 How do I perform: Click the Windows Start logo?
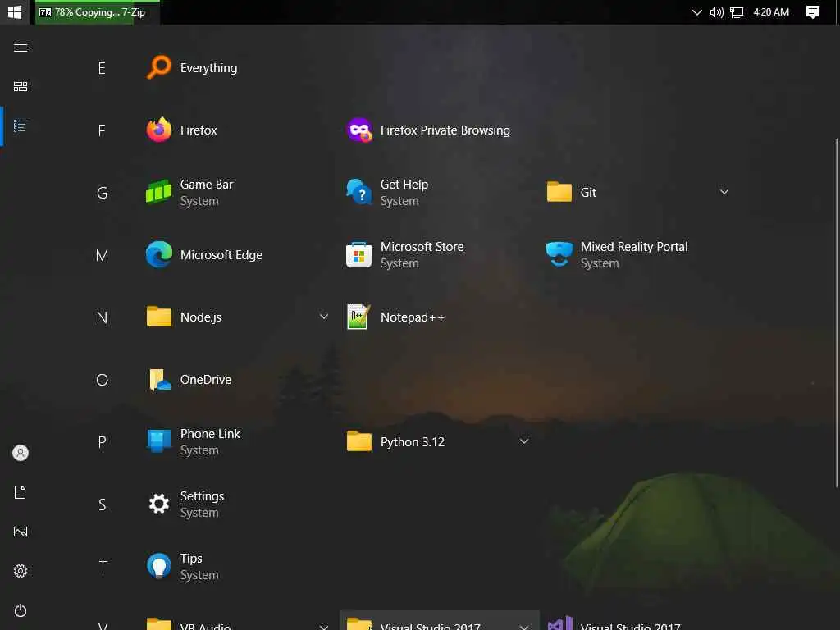coord(15,11)
